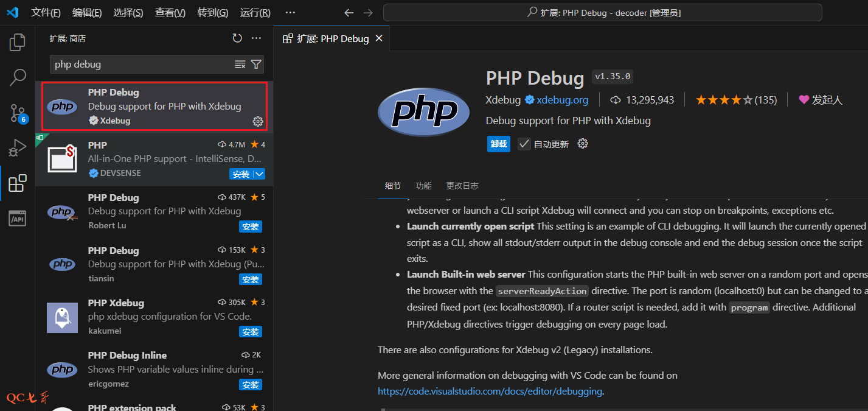Image resolution: width=868 pixels, height=411 pixels.
Task: Select the Extensions icon in activity bar
Action: click(17, 183)
